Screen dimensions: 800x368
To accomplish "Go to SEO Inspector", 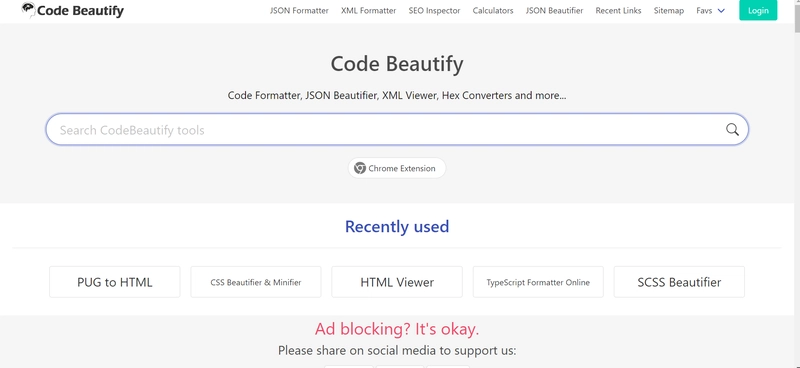I will click(434, 11).
